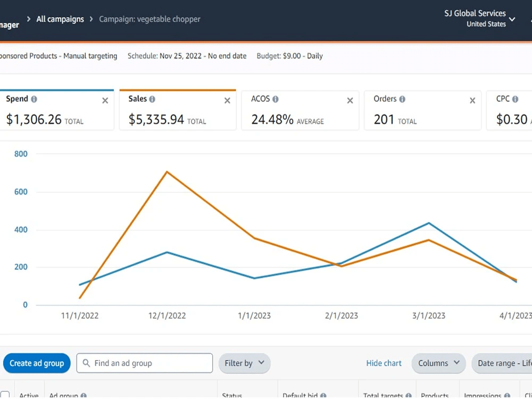Toggle the select-all checkbox in table header
Screen dimensions: 532x399
coord(5,395)
